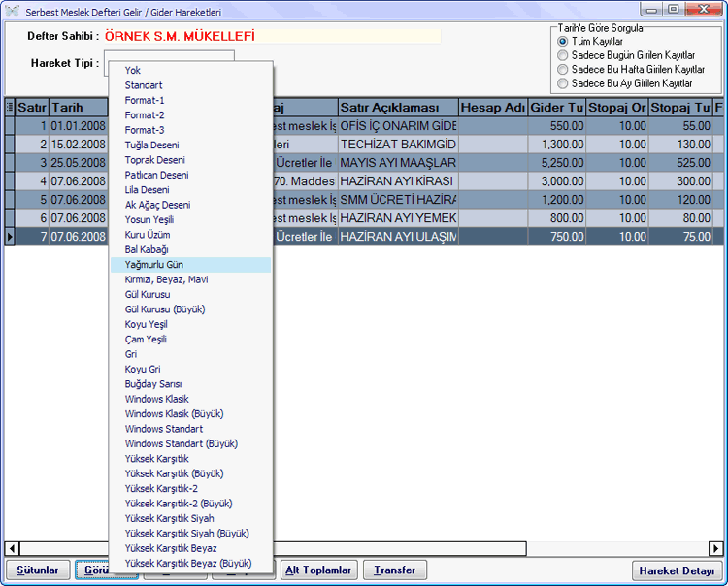Sort by Satır column header
The width and height of the screenshot is (728, 586).
click(32, 107)
